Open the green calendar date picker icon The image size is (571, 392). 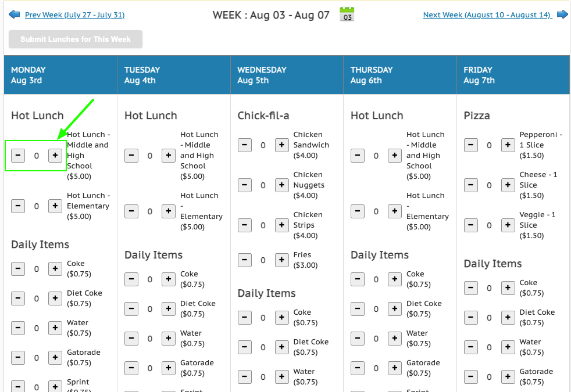347,14
